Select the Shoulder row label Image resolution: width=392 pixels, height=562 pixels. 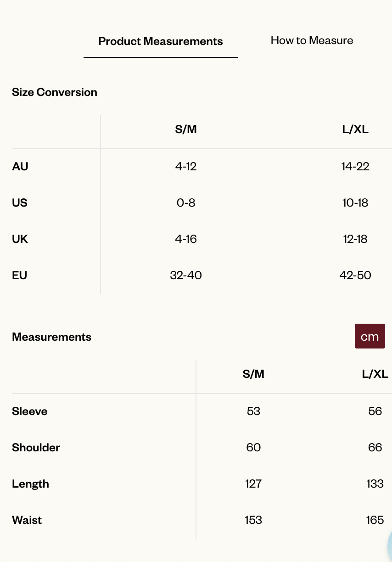coord(36,447)
